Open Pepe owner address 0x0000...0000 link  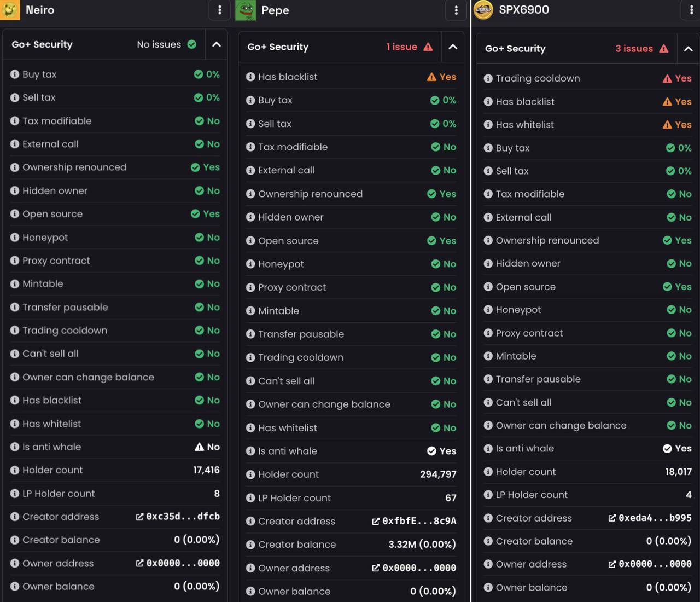coord(414,568)
